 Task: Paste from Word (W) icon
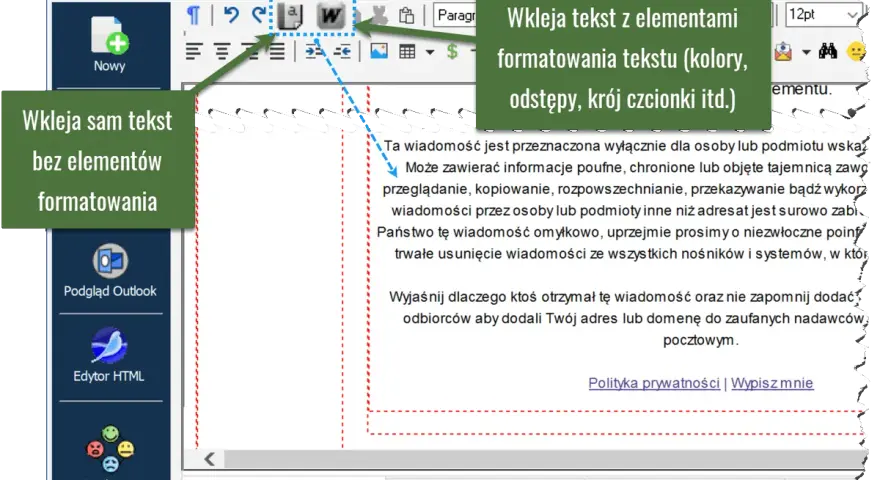pos(330,16)
